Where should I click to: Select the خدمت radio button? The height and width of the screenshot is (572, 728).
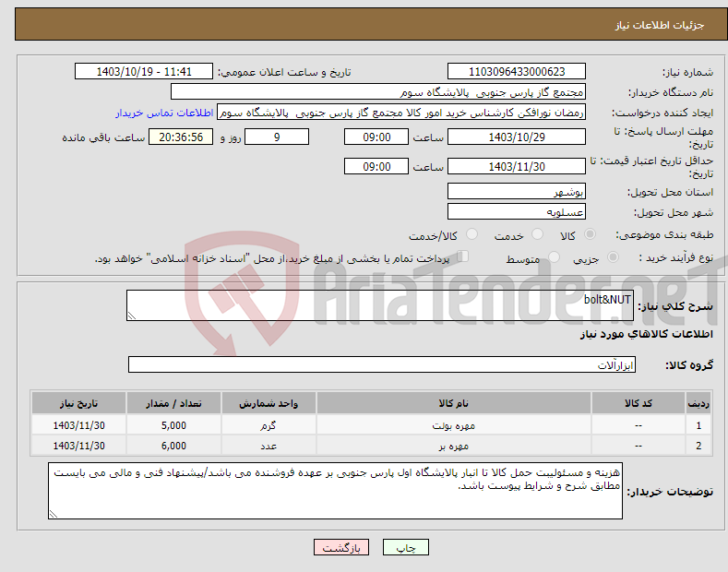tap(537, 234)
